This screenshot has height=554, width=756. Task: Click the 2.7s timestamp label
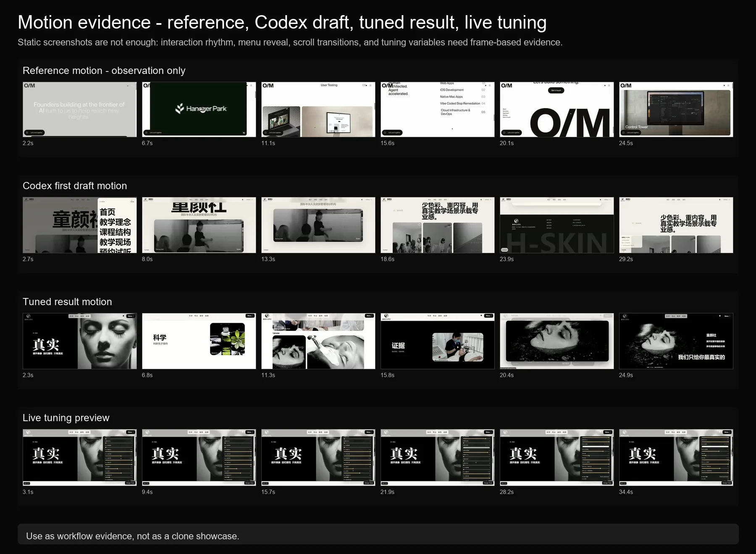coord(28,259)
